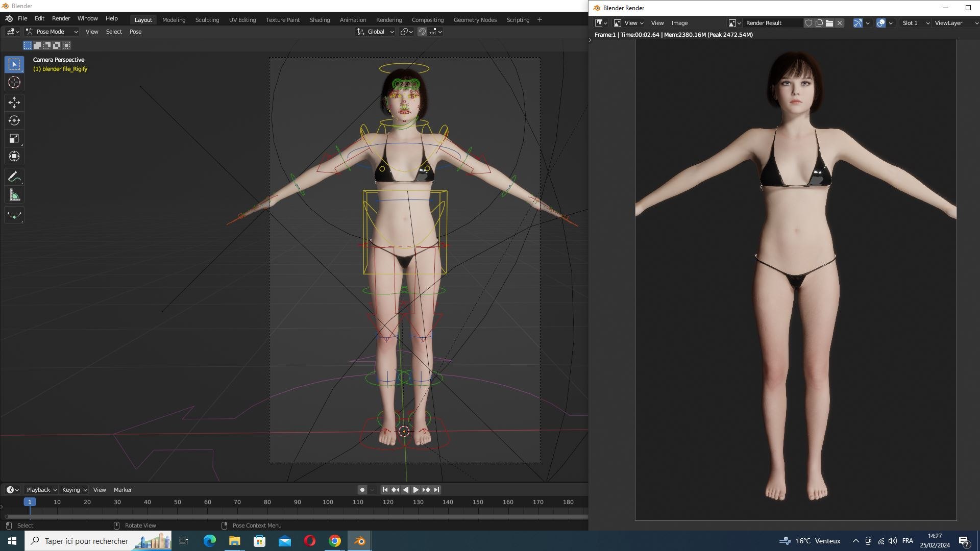
Task: Open the Pose menu in viewport header
Action: tap(135, 32)
